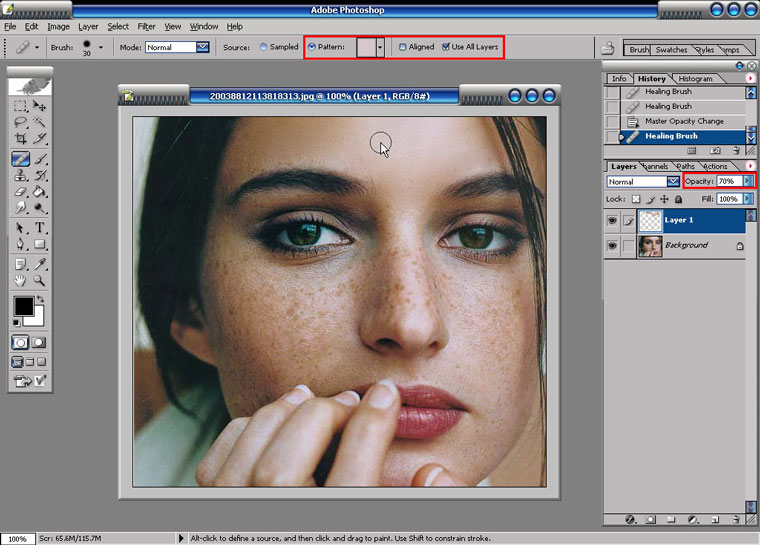760x545 pixels.
Task: Switch to the Histogram tab
Action: [695, 79]
